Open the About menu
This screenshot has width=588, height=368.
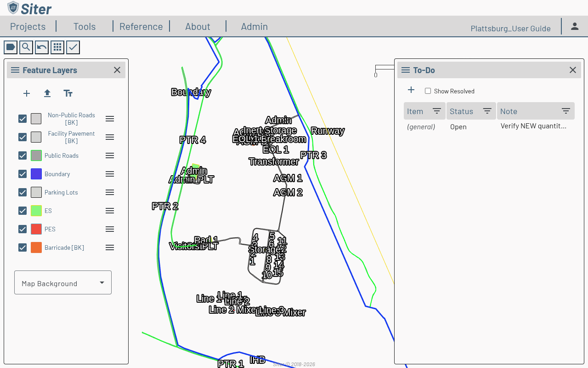(x=198, y=26)
